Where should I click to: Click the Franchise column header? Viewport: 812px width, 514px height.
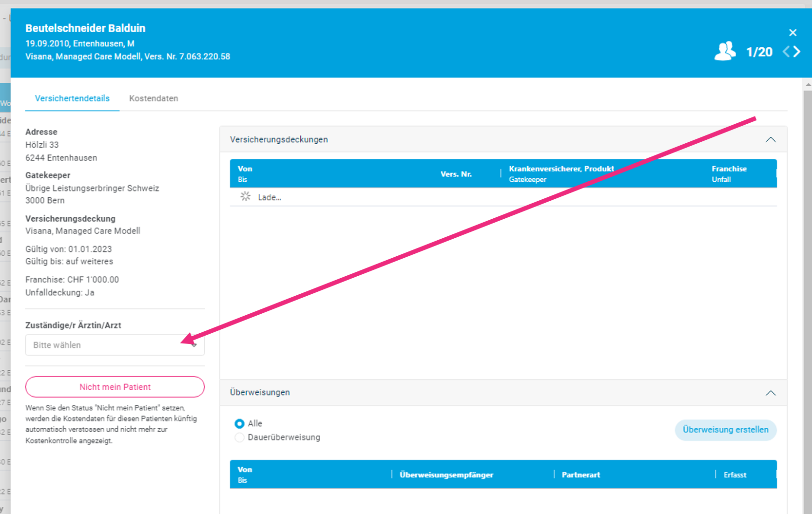pyautogui.click(x=729, y=169)
